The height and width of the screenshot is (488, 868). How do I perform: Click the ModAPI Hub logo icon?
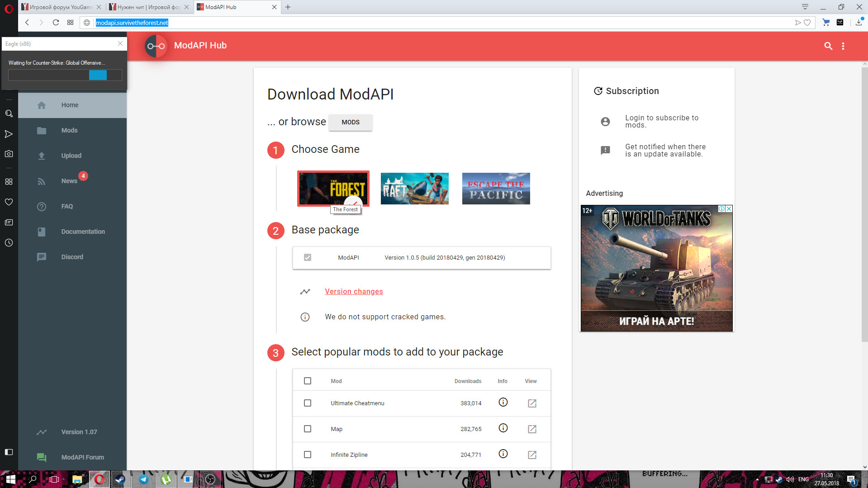click(x=156, y=46)
